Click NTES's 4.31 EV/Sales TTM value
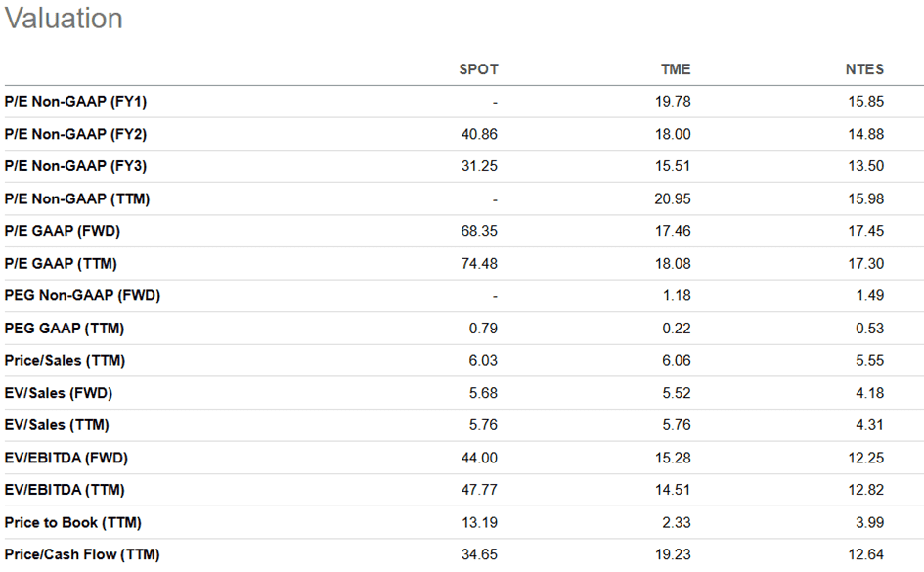Image resolution: width=924 pixels, height=572 pixels. tap(870, 425)
